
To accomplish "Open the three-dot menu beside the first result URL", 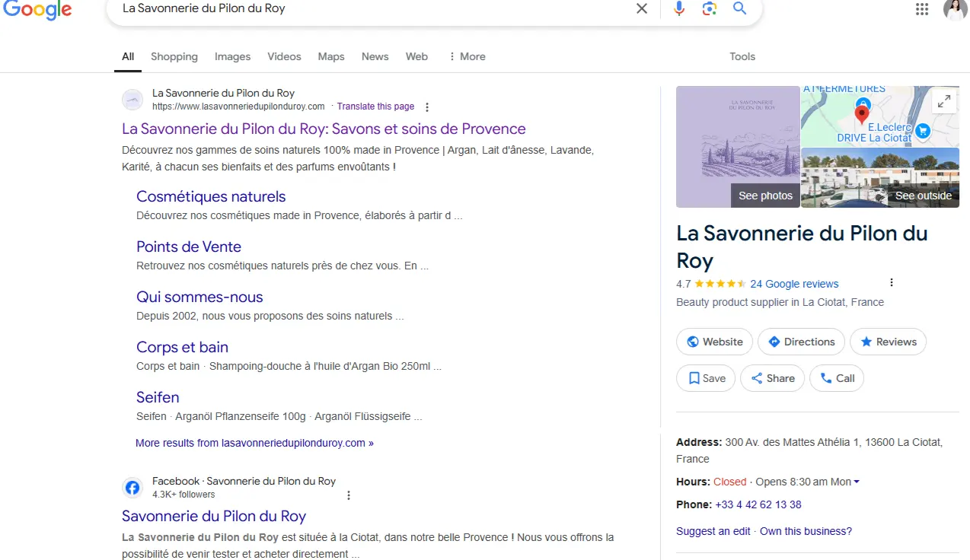I will 427,107.
